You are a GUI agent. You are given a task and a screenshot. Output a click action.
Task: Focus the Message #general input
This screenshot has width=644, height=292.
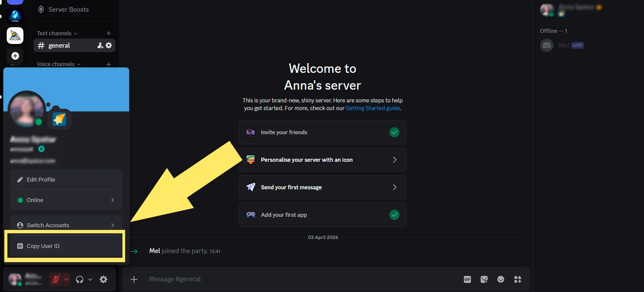pyautogui.click(x=302, y=279)
